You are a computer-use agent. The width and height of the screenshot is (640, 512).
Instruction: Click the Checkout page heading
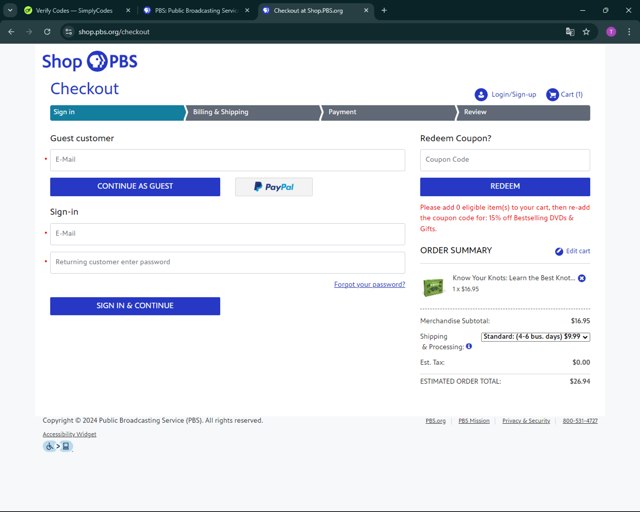click(84, 89)
